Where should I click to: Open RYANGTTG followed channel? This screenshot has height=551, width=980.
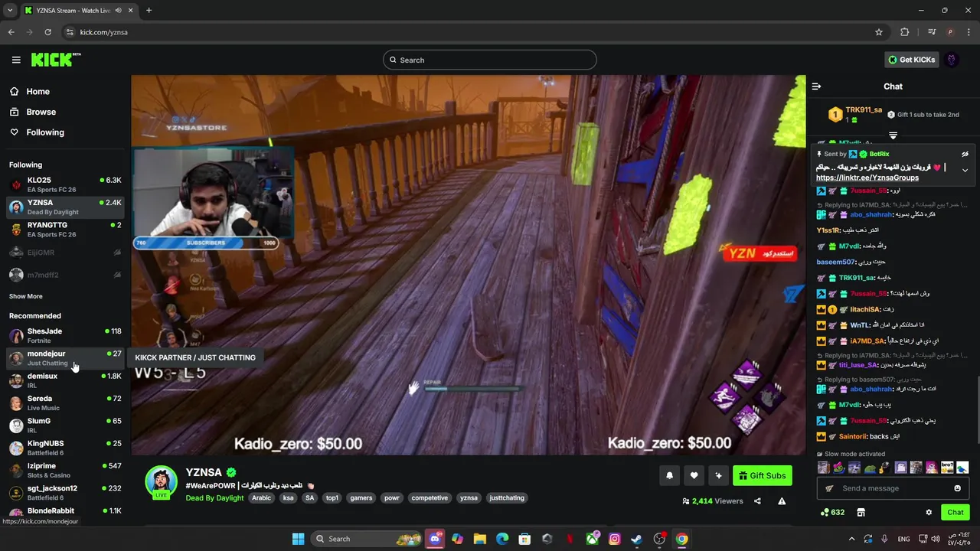65,230
